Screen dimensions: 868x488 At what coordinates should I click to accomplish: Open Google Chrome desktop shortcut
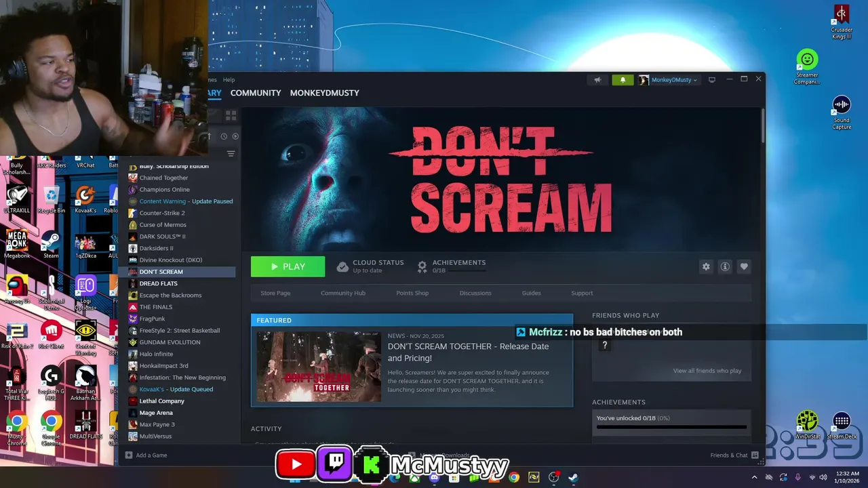pyautogui.click(x=52, y=430)
